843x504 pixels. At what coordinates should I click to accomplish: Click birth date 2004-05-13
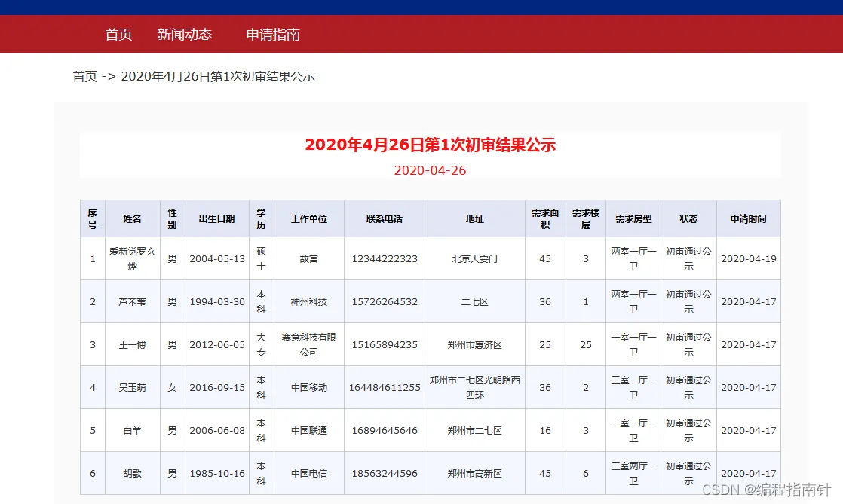(217, 258)
